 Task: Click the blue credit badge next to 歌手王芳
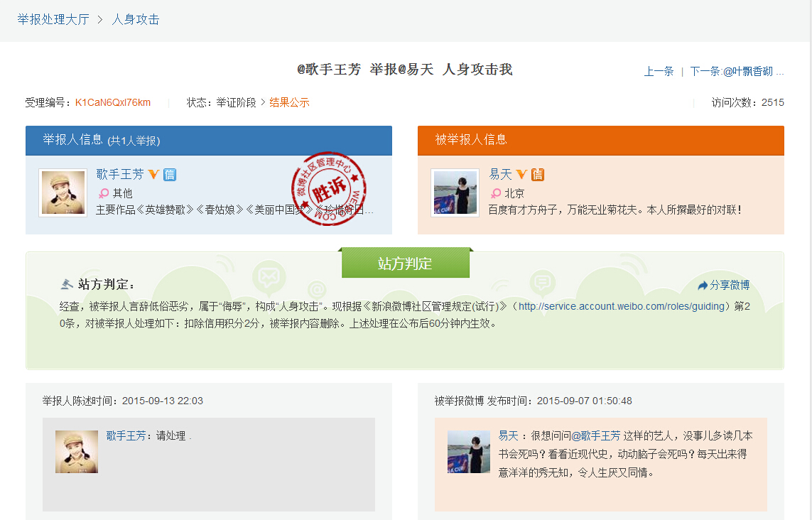click(170, 174)
